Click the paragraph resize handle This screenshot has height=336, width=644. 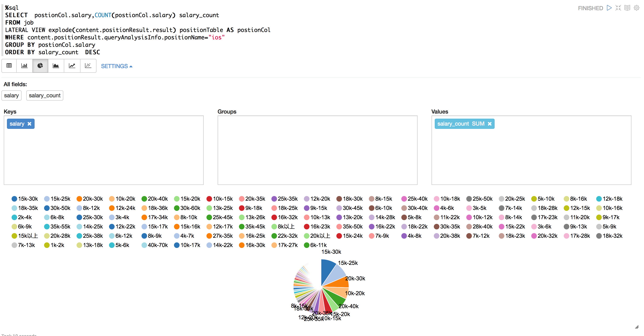(637, 327)
